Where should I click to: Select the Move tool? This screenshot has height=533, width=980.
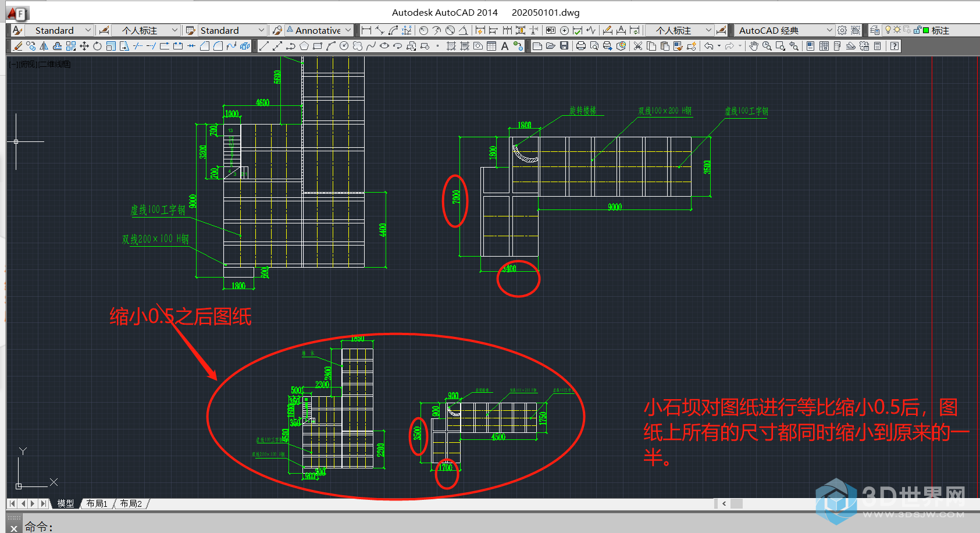[x=84, y=46]
